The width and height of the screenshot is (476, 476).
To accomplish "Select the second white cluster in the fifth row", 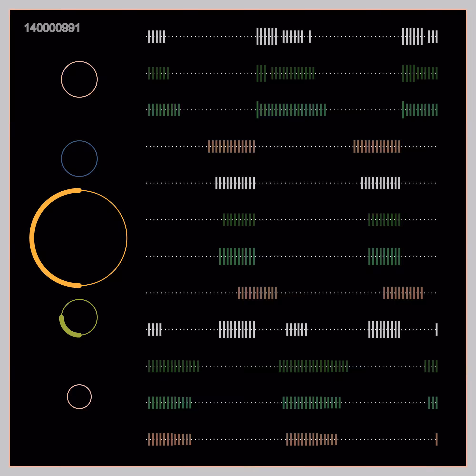I will click(381, 183).
